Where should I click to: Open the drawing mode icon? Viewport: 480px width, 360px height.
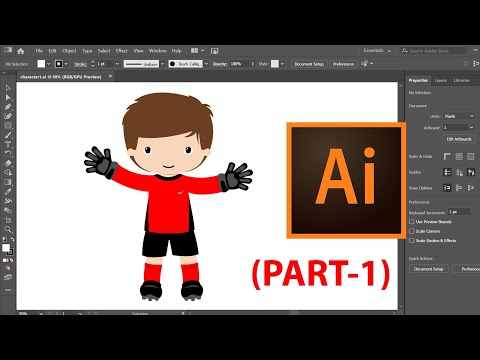pyautogui.click(x=8, y=268)
